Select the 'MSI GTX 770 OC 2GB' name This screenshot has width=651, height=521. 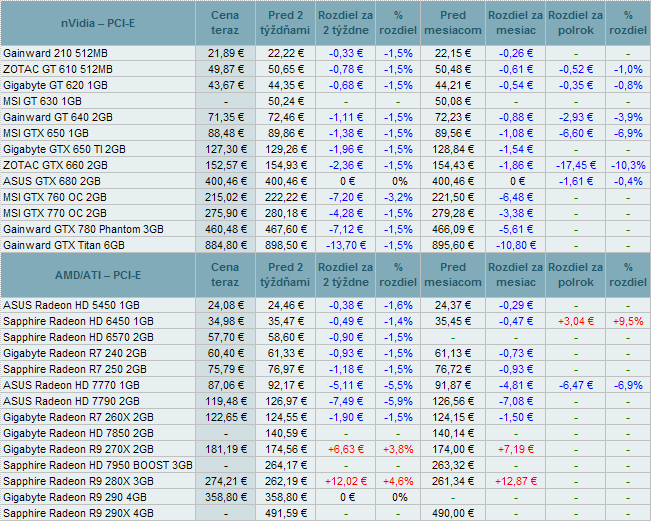pyautogui.click(x=55, y=213)
